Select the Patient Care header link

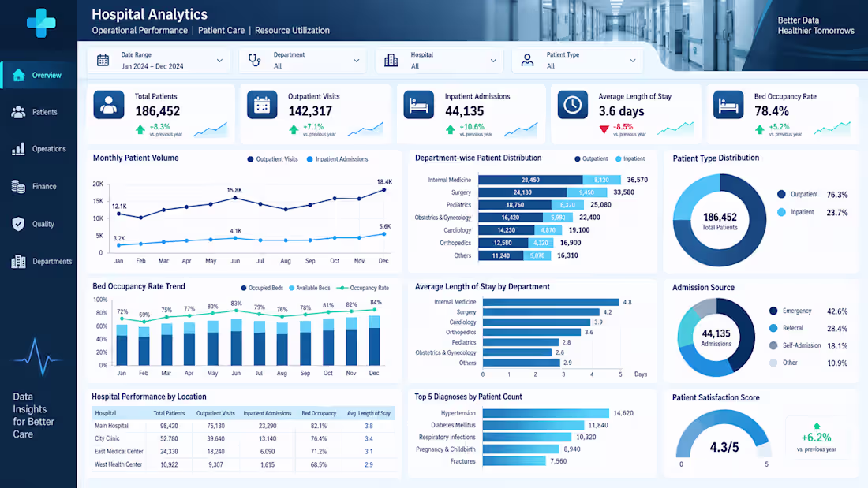coord(222,31)
